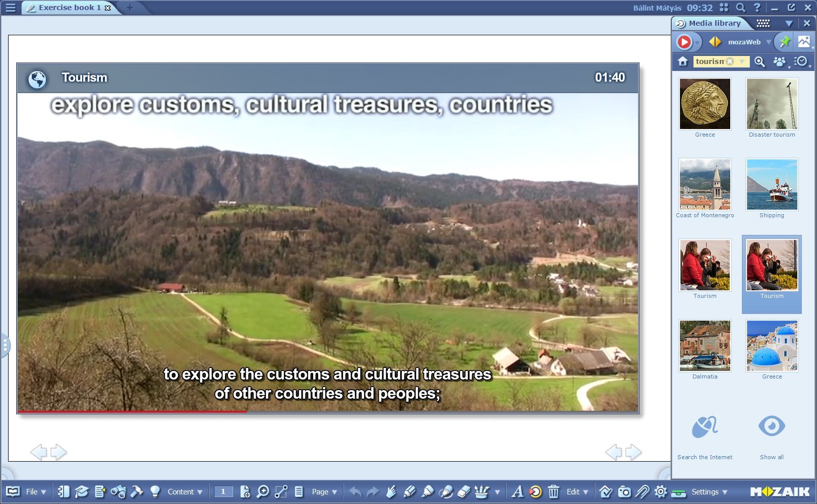The width and height of the screenshot is (817, 504).
Task: Toggle the Media library grid view button
Action: point(763,23)
